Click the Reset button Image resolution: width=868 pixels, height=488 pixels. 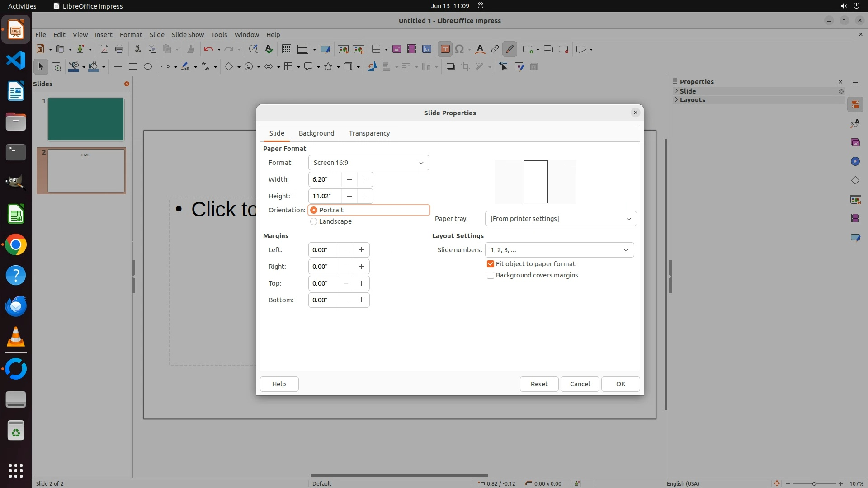click(x=538, y=384)
